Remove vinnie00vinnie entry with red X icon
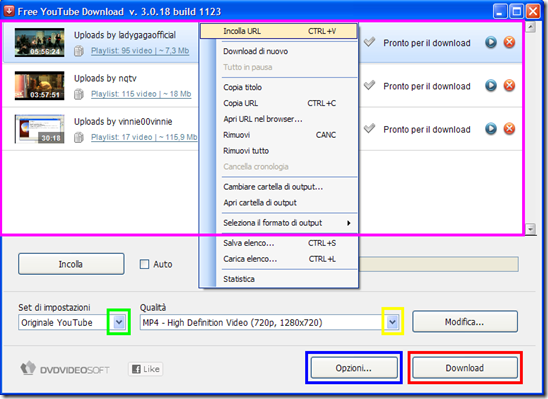Viewport: 548px width, 399px height. click(509, 129)
